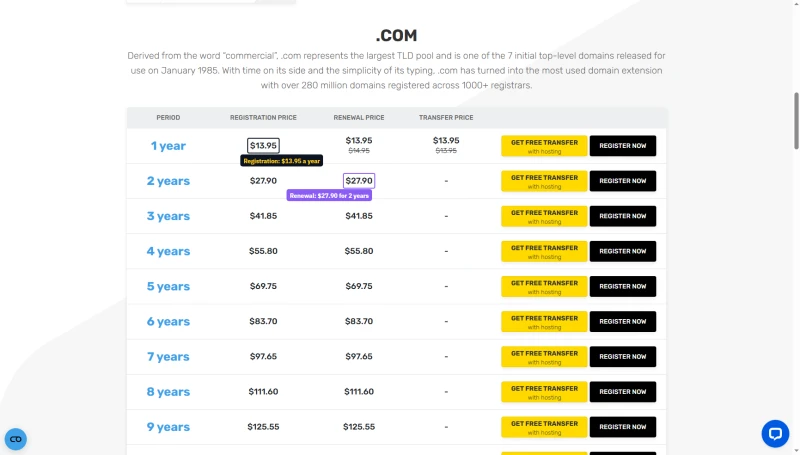Click the $41.85 registration price
This screenshot has width=800, height=455.
(263, 216)
